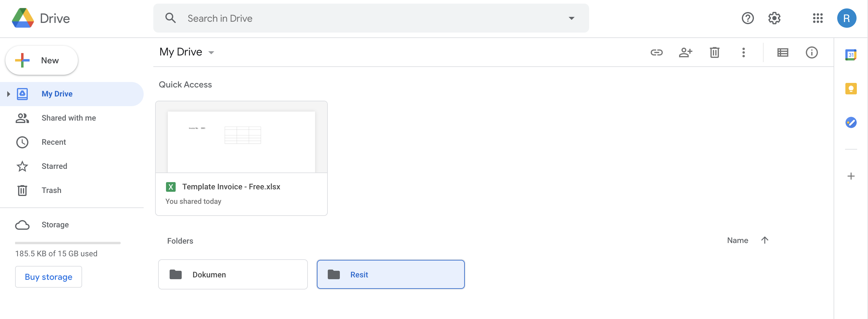The height and width of the screenshot is (319, 868).
Task: Open Google apps grid launcher
Action: point(818,18)
